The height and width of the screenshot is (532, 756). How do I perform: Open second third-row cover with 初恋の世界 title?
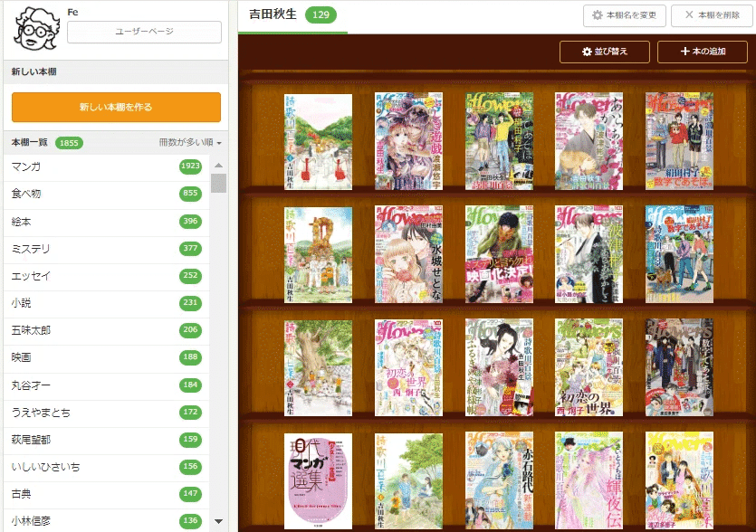408,367
